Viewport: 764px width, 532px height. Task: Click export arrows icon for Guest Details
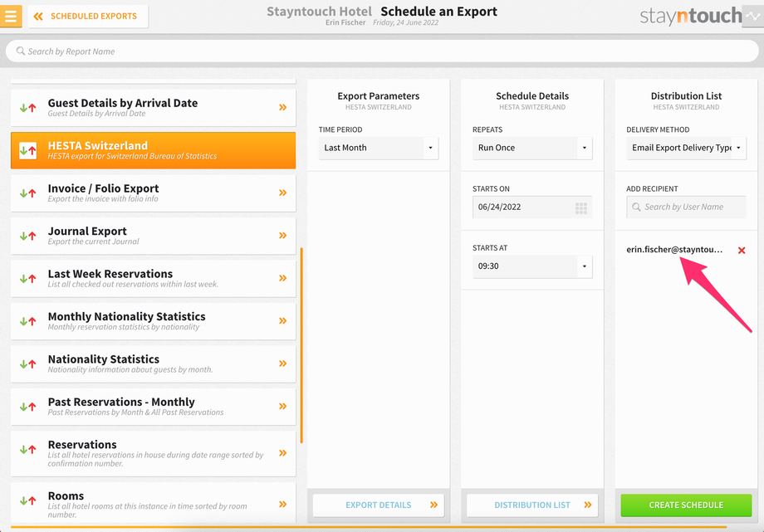(x=27, y=108)
